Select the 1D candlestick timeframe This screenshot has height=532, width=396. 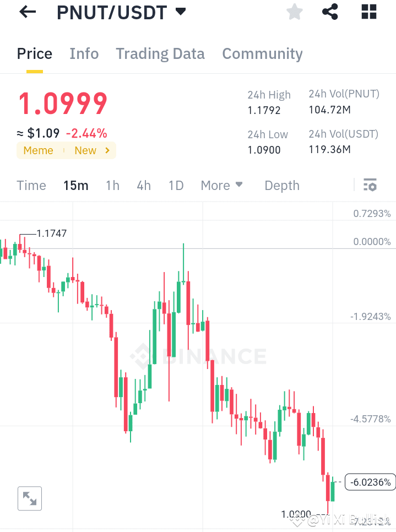coord(176,186)
